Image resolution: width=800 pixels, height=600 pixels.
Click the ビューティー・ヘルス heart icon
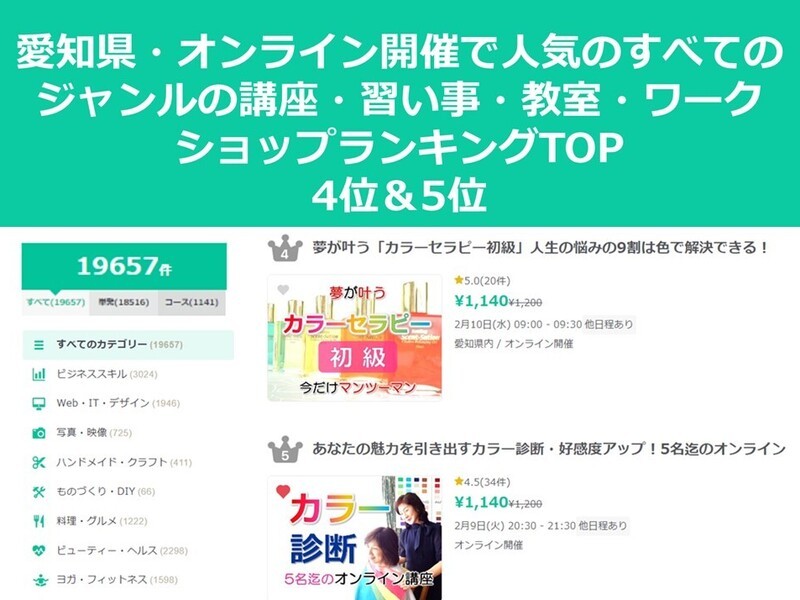(x=39, y=551)
